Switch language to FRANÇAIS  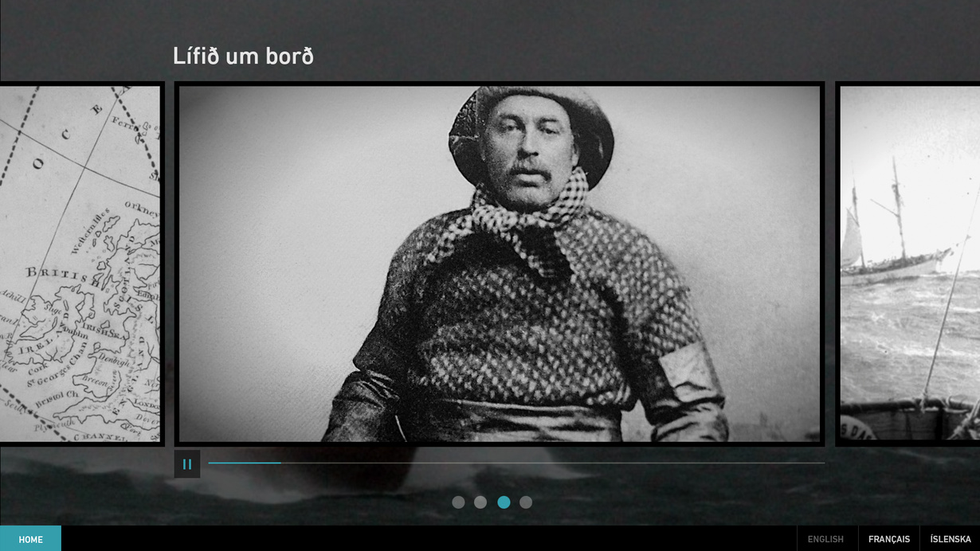pos(888,539)
